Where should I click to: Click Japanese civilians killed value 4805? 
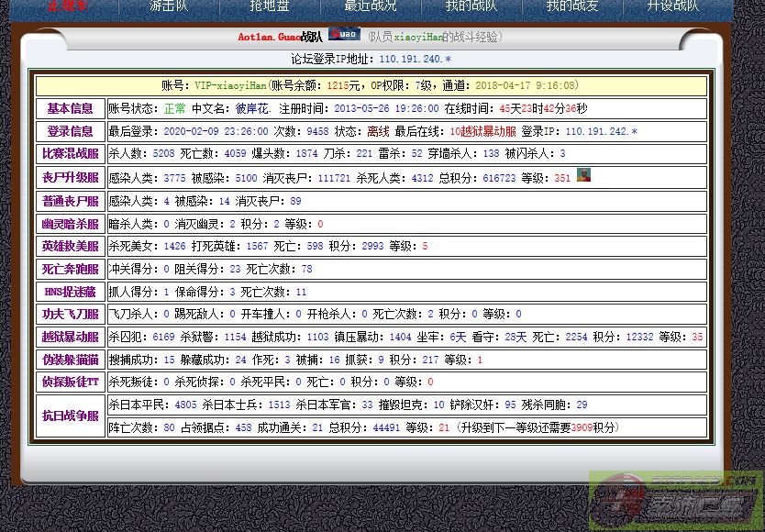[185, 405]
